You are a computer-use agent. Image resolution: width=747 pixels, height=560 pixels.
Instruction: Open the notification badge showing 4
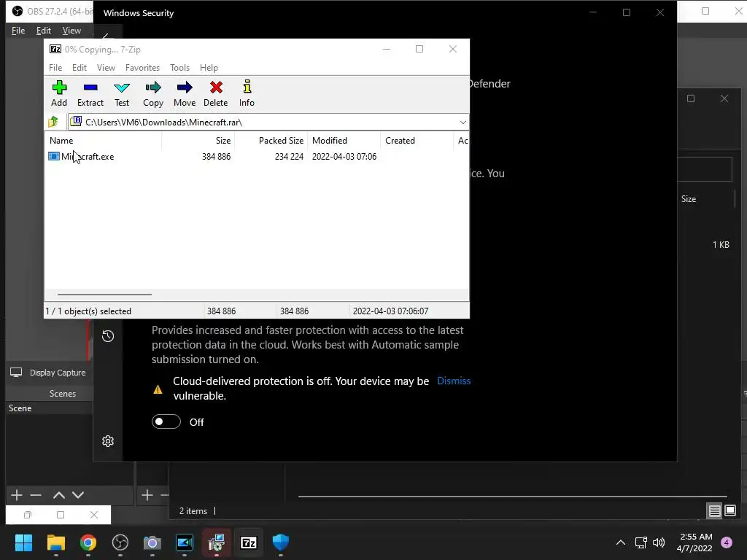click(727, 542)
